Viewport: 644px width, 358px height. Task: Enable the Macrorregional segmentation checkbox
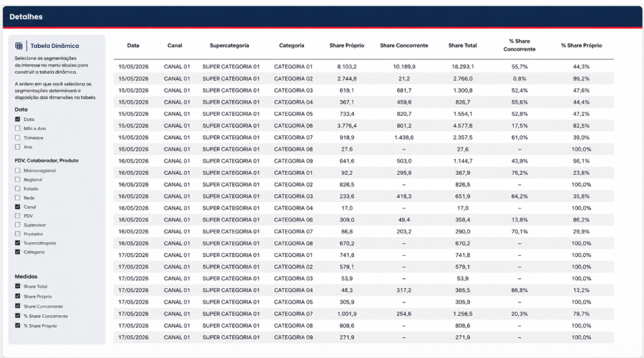coord(17,170)
